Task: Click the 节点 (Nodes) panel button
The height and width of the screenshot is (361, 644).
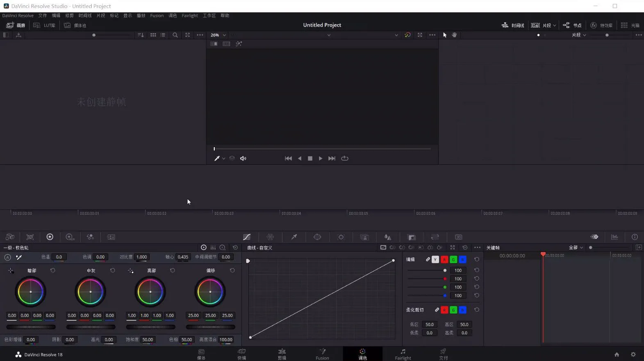Action: 572,25
